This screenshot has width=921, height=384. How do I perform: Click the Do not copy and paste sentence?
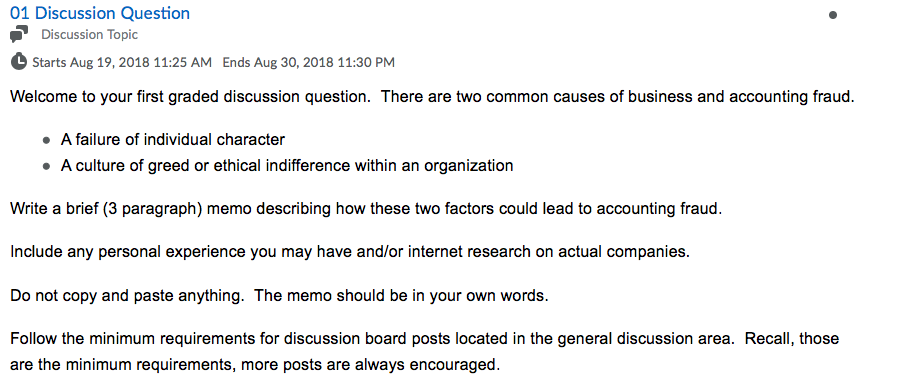tap(127, 296)
